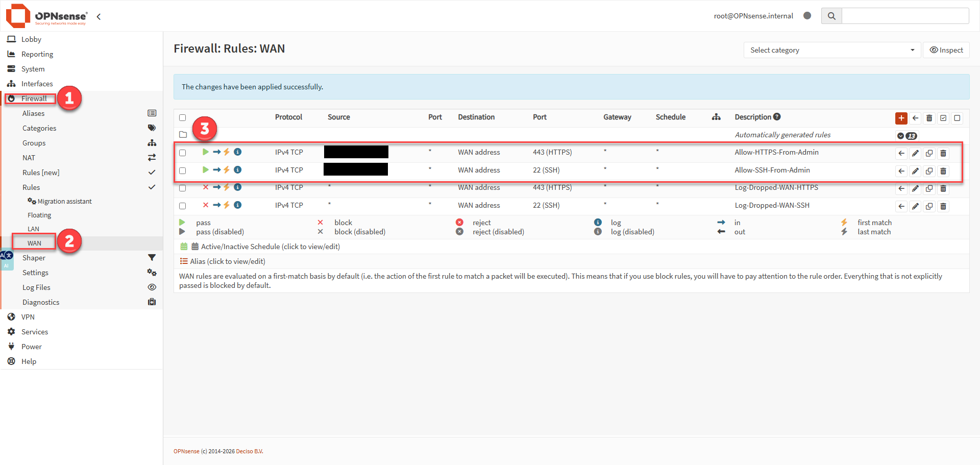Collapse the sidebar using the chevron toggle
The height and width of the screenshot is (465, 980).
pos(99,16)
